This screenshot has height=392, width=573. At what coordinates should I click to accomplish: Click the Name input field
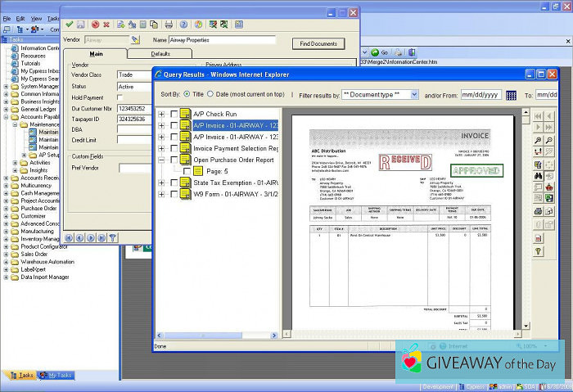(x=223, y=39)
